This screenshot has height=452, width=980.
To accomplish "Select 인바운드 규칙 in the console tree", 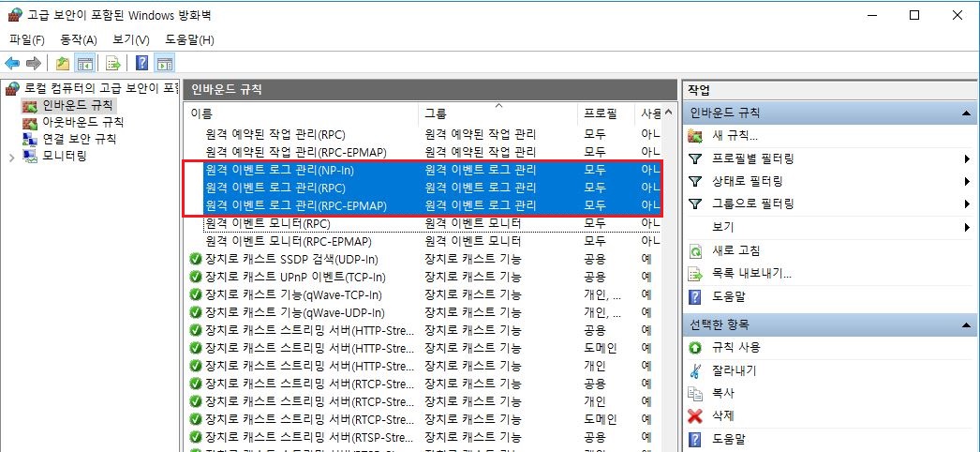I will coord(78,104).
